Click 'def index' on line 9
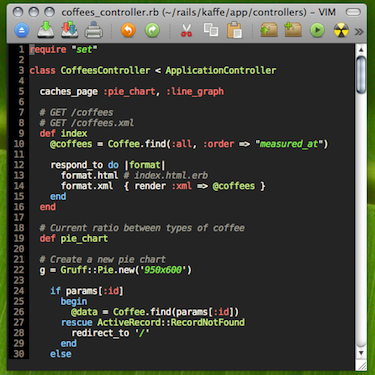Viewport: 375px width, 375px height. [63, 133]
